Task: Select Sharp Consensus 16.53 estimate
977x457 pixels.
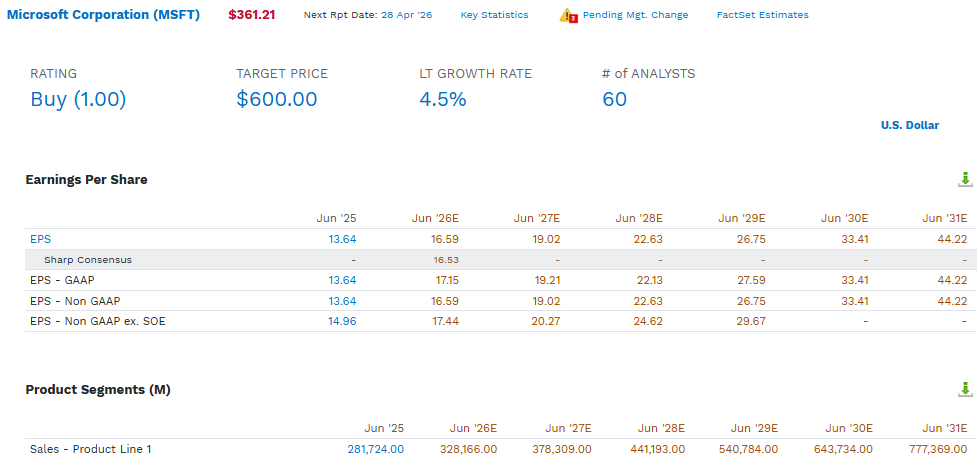Action: click(x=446, y=260)
